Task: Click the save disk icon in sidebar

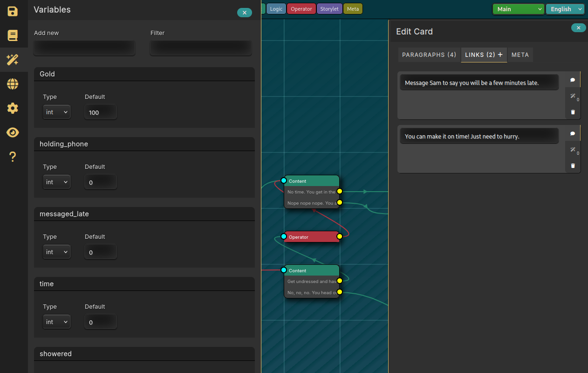Action: pyautogui.click(x=13, y=11)
